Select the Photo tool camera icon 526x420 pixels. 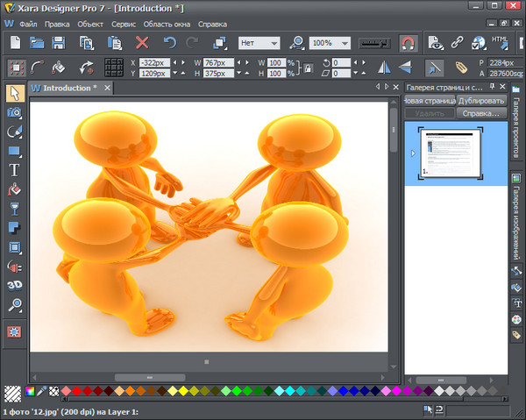coord(14,112)
